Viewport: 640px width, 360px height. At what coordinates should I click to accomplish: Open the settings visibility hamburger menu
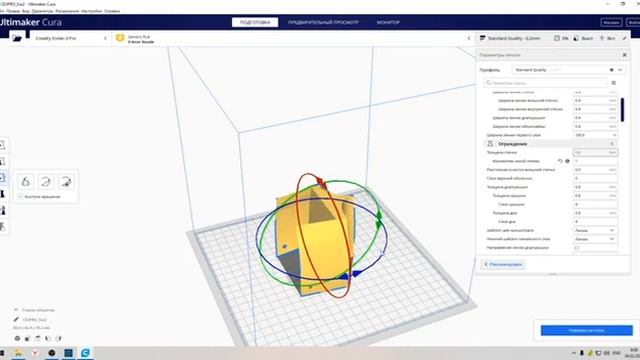[613, 83]
